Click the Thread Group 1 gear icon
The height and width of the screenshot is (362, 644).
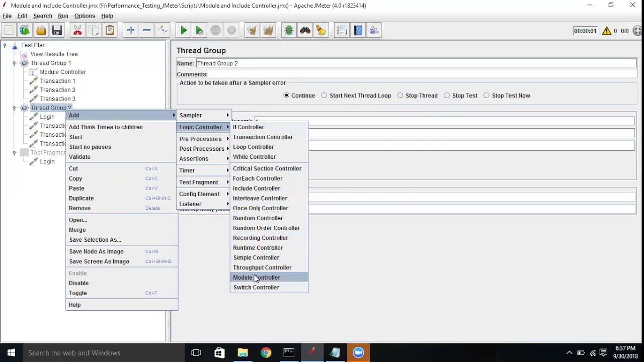[x=24, y=63]
